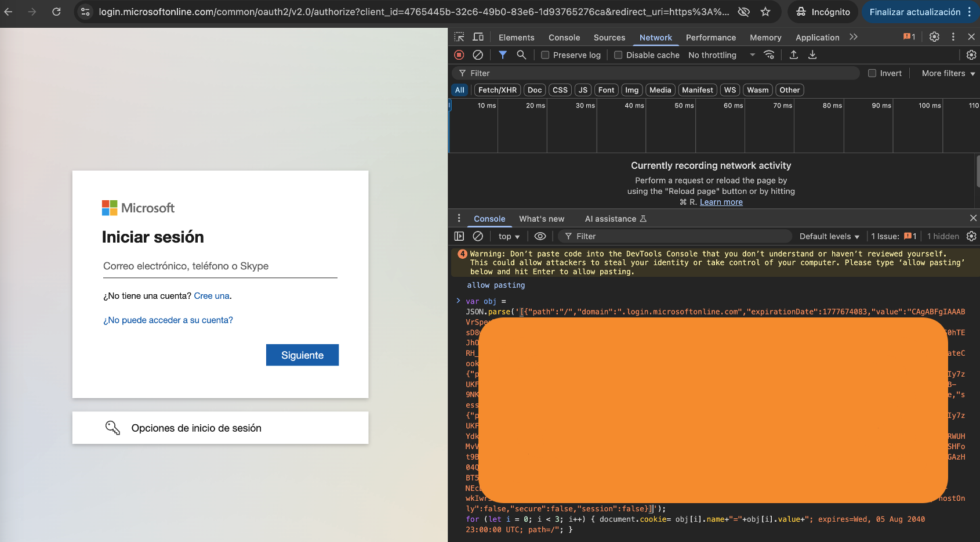
Task: Open the Incógnito profile chip
Action: tap(822, 12)
